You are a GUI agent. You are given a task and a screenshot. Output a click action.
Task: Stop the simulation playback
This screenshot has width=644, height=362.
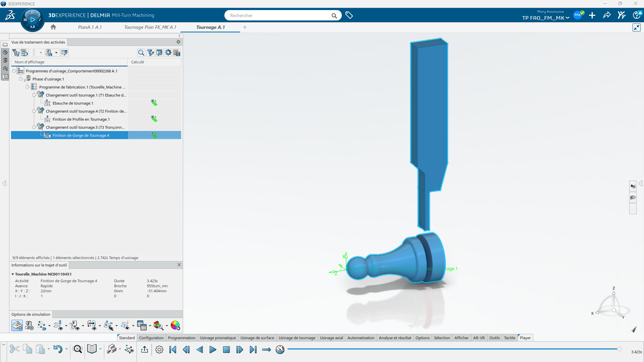click(226, 350)
